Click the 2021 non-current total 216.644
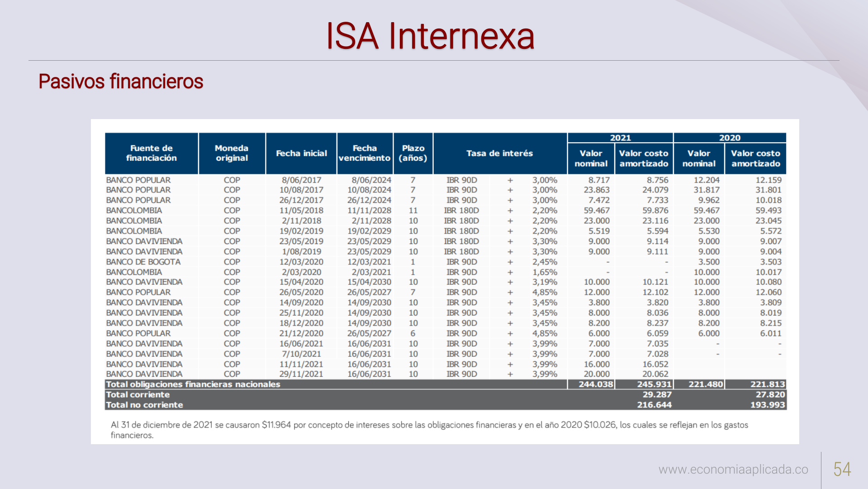The width and height of the screenshot is (868, 489). tap(655, 405)
